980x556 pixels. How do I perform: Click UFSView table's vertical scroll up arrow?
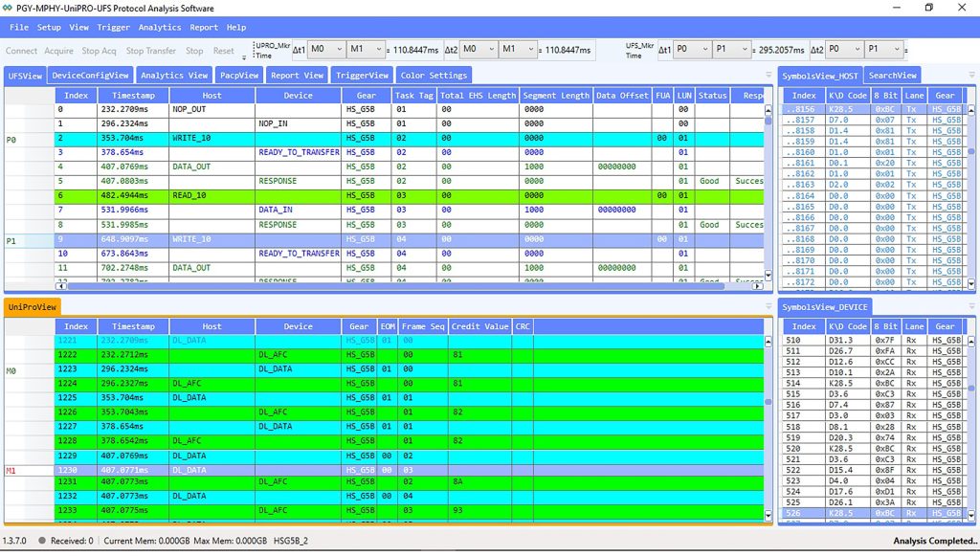[768, 110]
